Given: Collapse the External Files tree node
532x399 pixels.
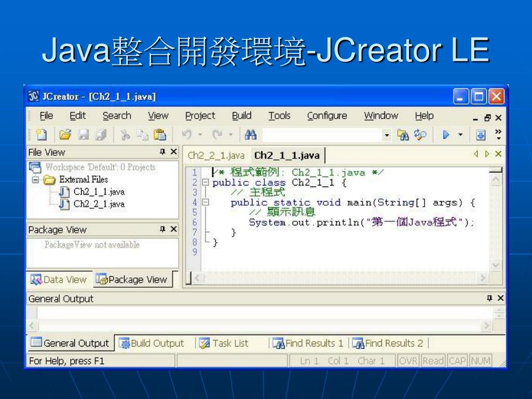Looking at the screenshot, I should point(36,179).
